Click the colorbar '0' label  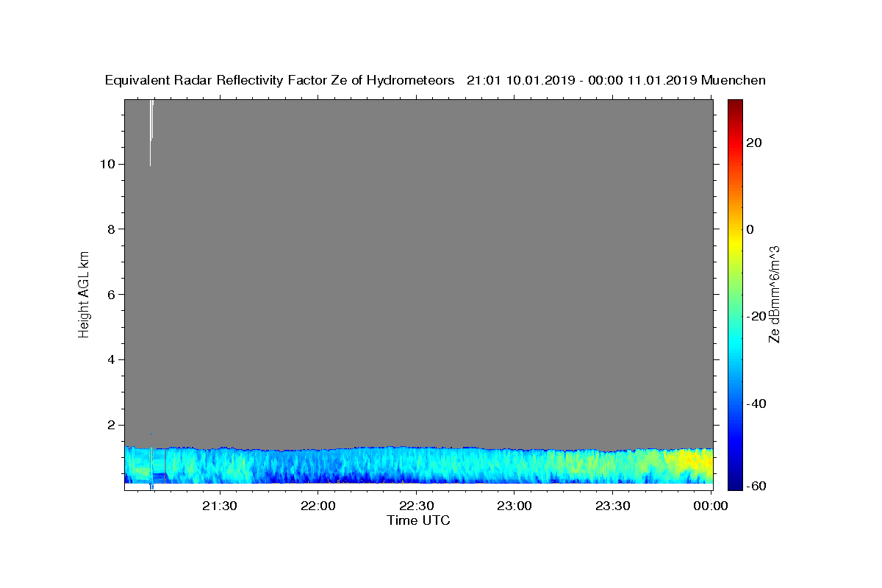(x=750, y=229)
